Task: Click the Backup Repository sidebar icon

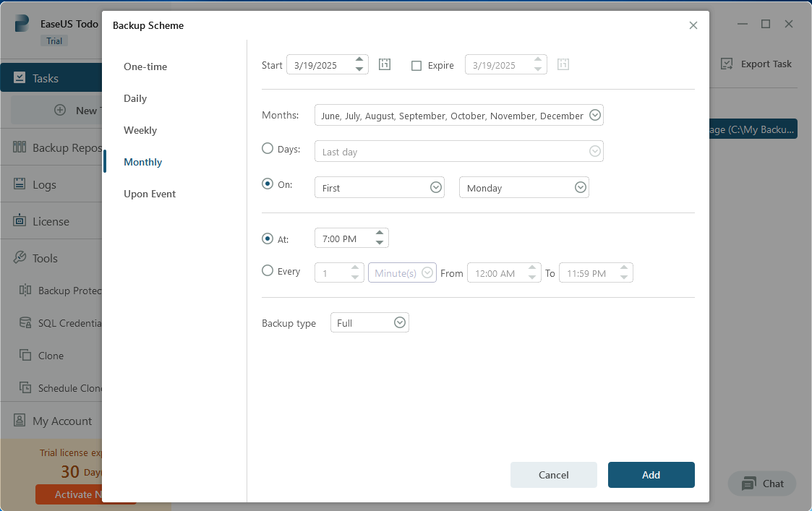Action: 19,147
